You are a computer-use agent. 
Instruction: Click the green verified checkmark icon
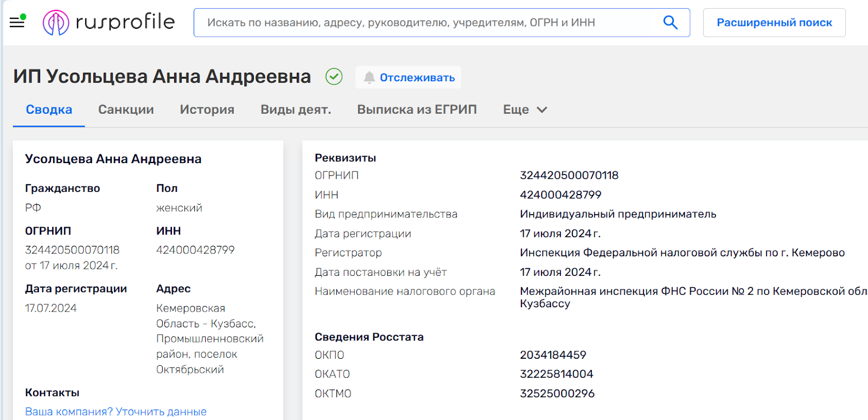click(x=334, y=77)
